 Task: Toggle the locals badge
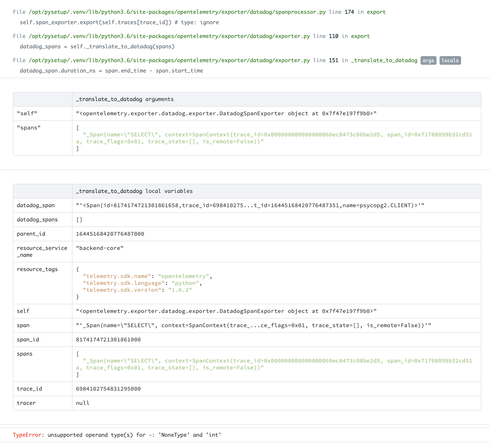tap(450, 60)
